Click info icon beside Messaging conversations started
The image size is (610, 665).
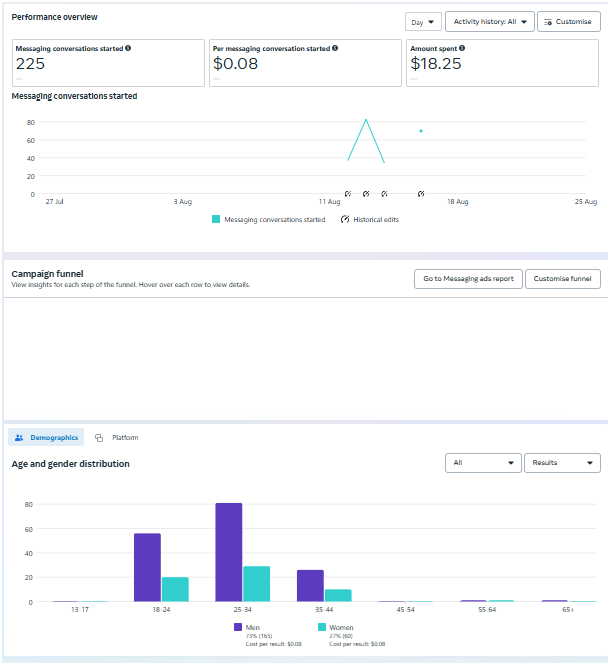pyautogui.click(x=128, y=48)
